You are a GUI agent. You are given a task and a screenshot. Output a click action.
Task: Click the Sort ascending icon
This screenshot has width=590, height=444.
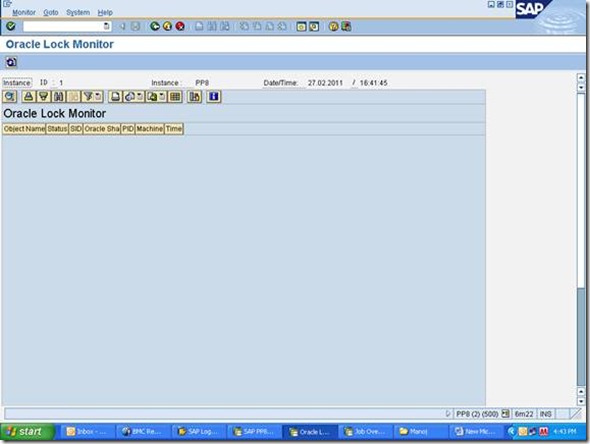point(29,97)
